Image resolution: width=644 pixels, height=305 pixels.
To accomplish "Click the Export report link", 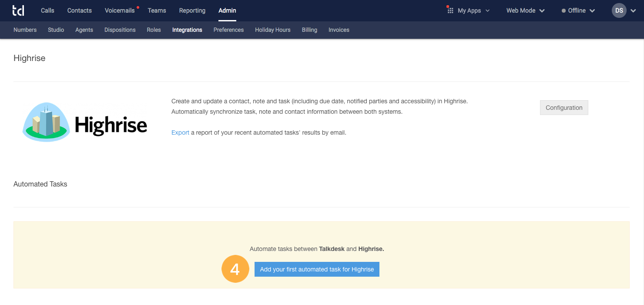I will tap(180, 132).
